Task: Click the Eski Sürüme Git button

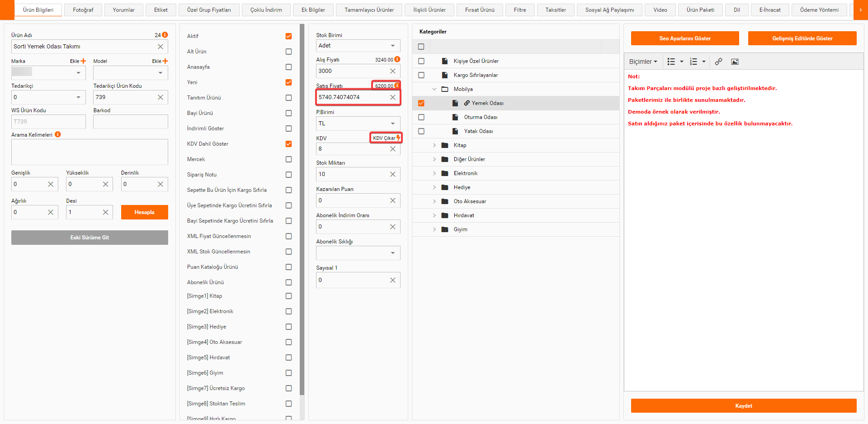Action: tap(90, 238)
